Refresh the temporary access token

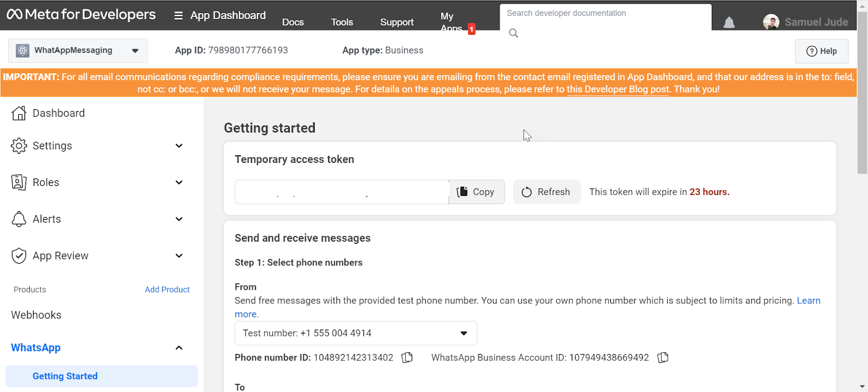click(x=547, y=192)
